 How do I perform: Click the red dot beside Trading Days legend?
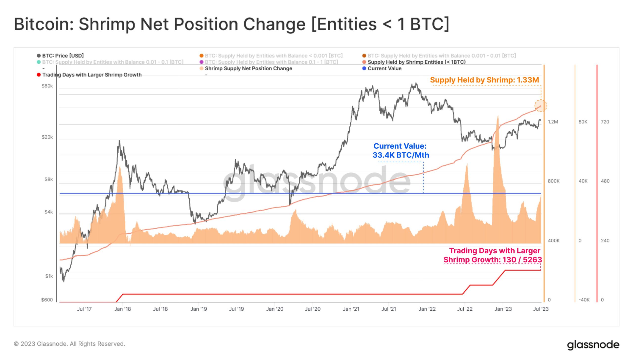point(39,75)
